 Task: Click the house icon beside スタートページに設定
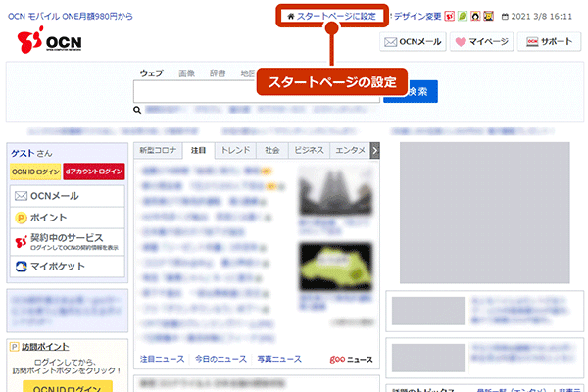tap(290, 16)
